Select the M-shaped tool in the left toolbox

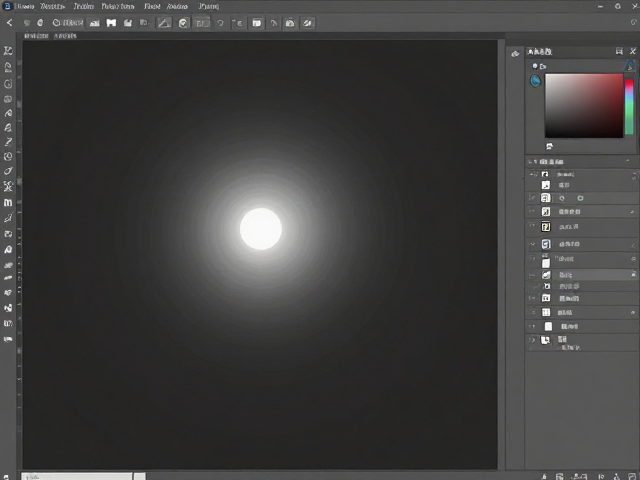pos(8,203)
